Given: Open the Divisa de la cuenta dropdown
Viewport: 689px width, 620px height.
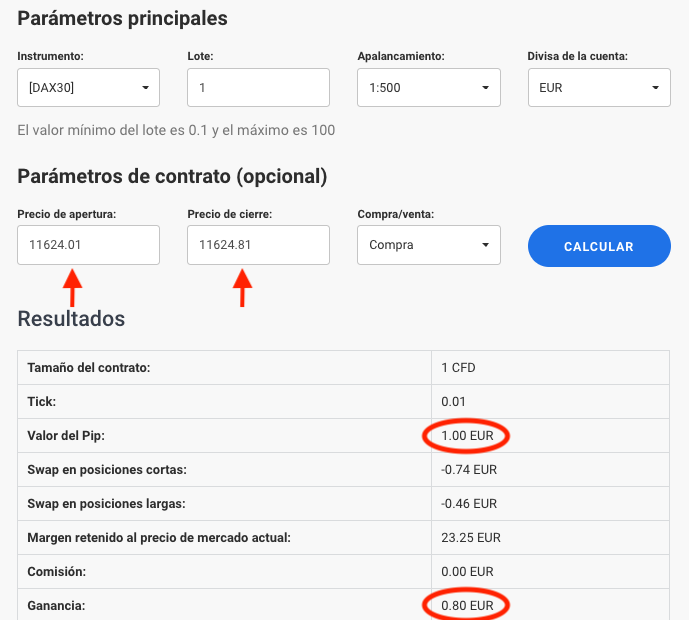Looking at the screenshot, I should [x=598, y=88].
